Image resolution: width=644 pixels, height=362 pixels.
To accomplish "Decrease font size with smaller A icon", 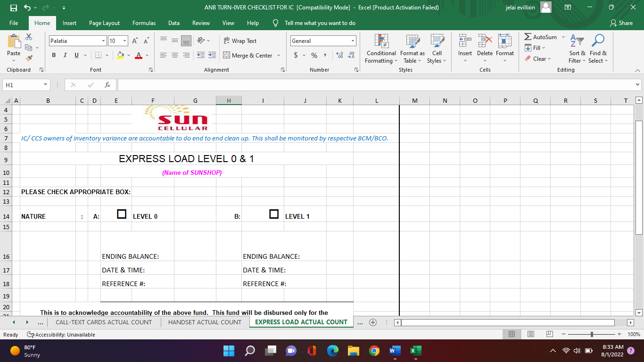I will (x=146, y=41).
